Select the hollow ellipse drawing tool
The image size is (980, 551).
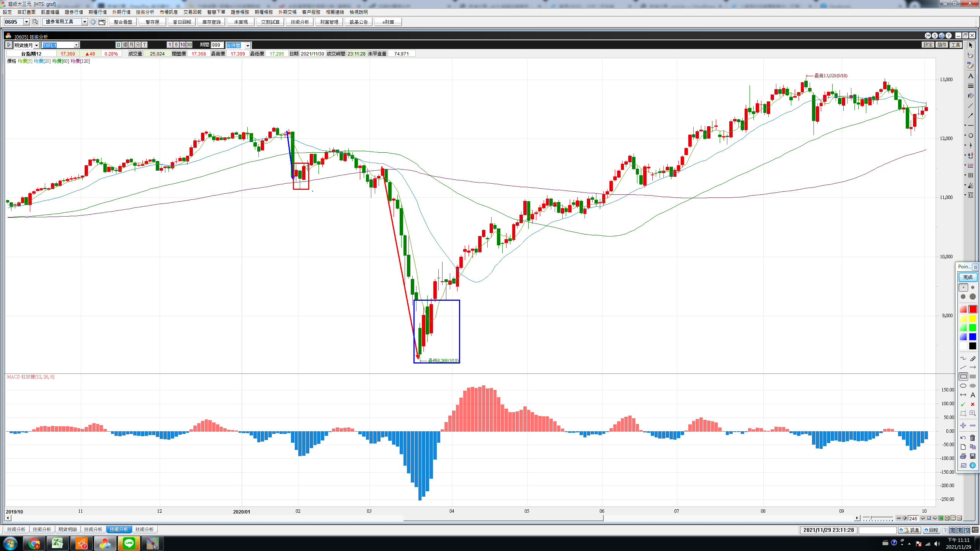(x=963, y=386)
